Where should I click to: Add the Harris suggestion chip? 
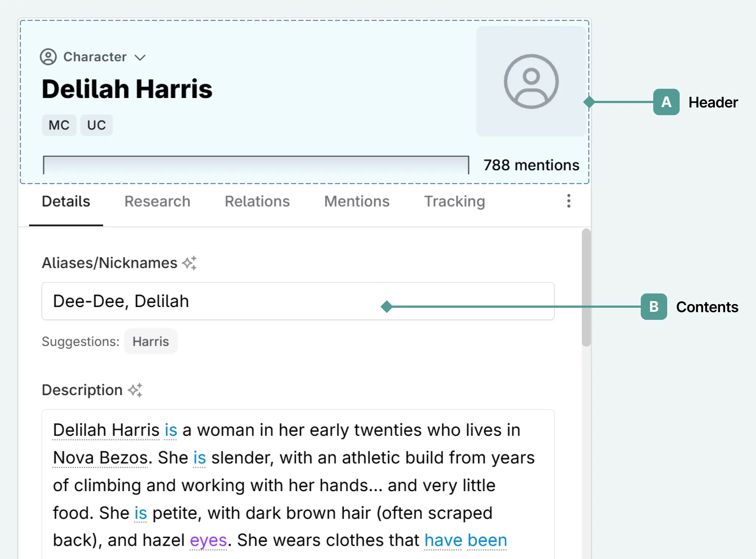click(151, 341)
